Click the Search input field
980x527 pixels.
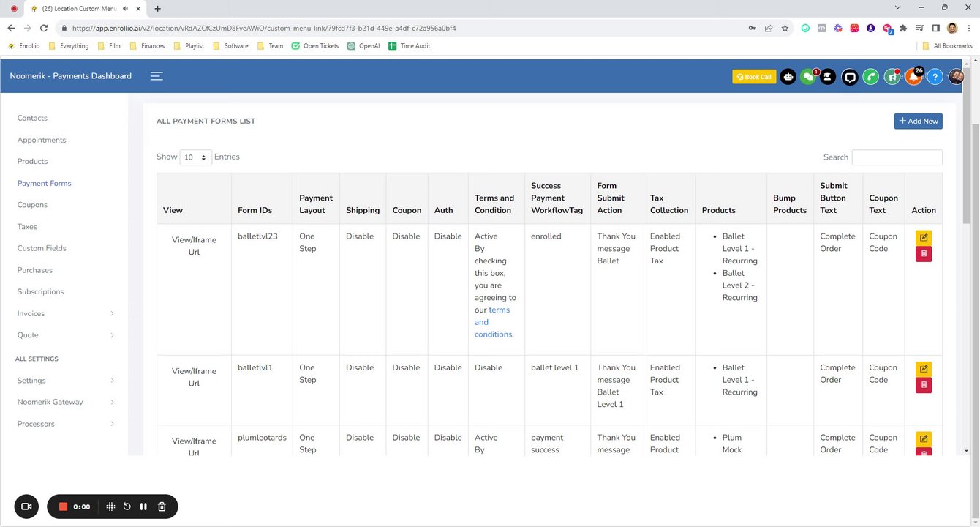(x=897, y=157)
